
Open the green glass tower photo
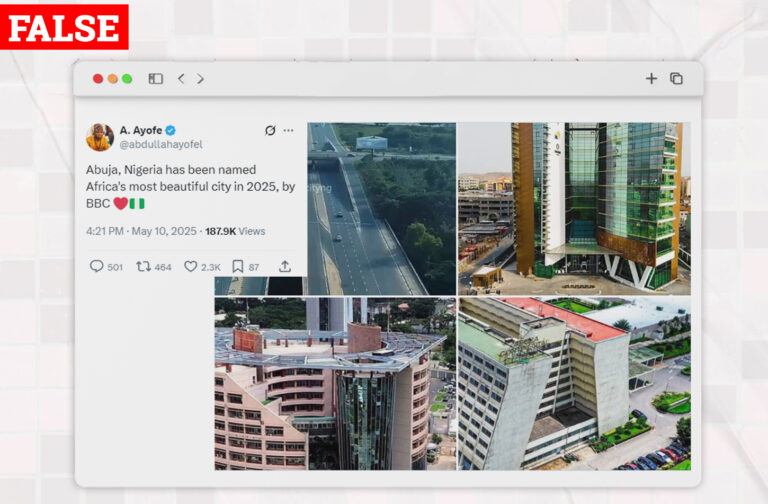click(x=574, y=209)
